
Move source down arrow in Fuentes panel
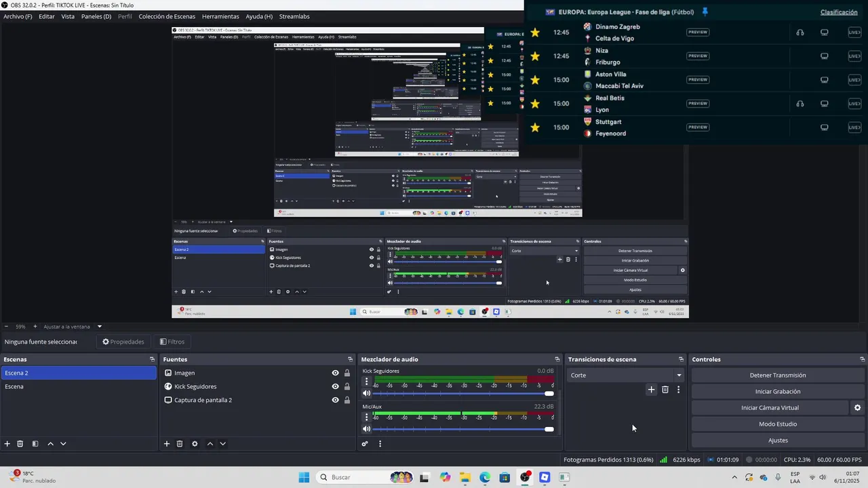pyautogui.click(x=222, y=444)
